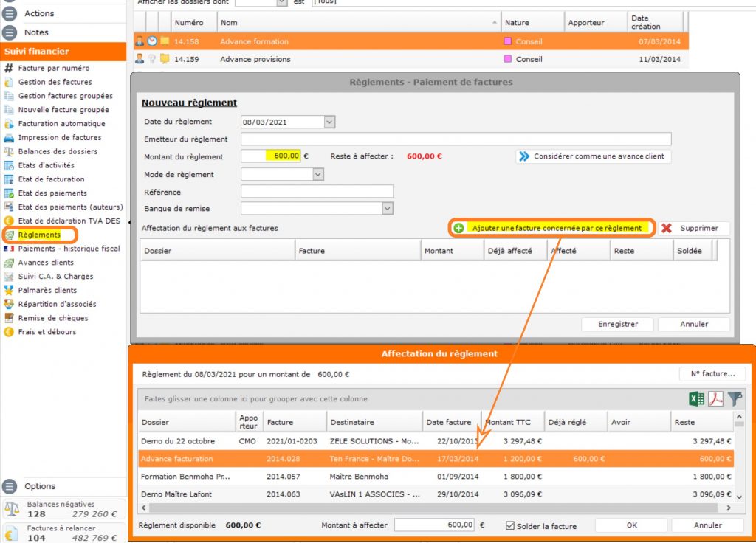The height and width of the screenshot is (543, 756).
Task: Click the pink Conseil swatch for Advance formation
Action: 507,41
